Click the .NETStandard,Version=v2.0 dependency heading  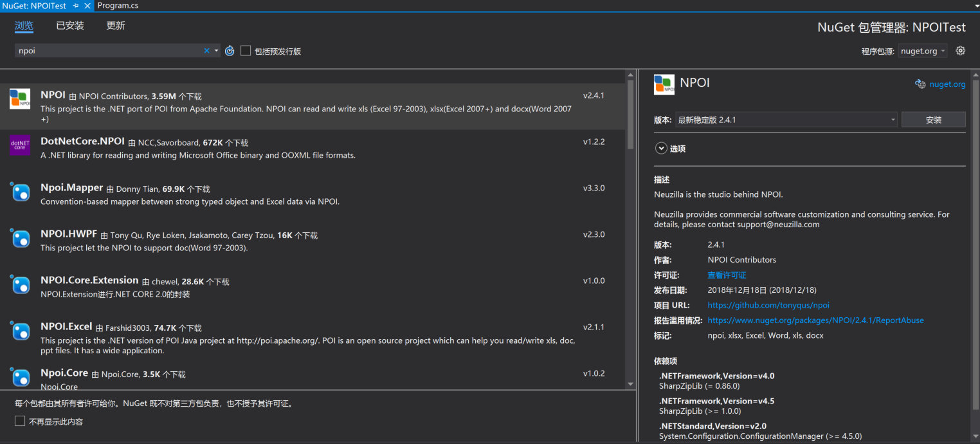712,426
